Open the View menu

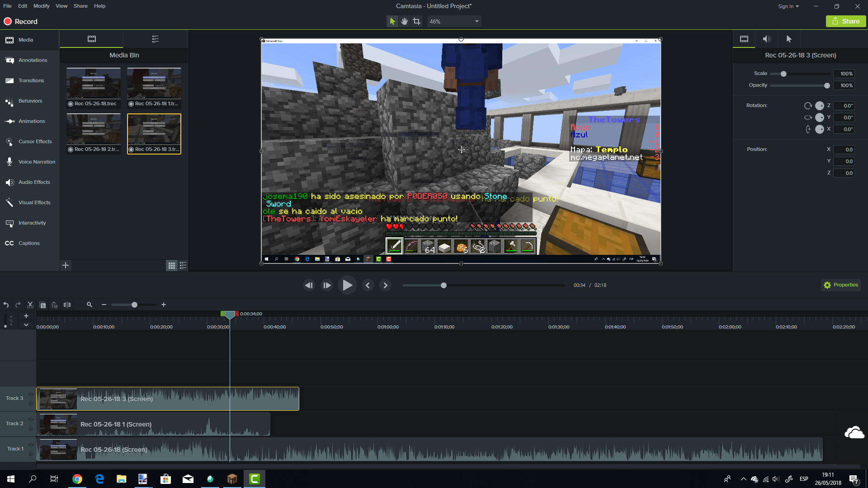pos(61,6)
